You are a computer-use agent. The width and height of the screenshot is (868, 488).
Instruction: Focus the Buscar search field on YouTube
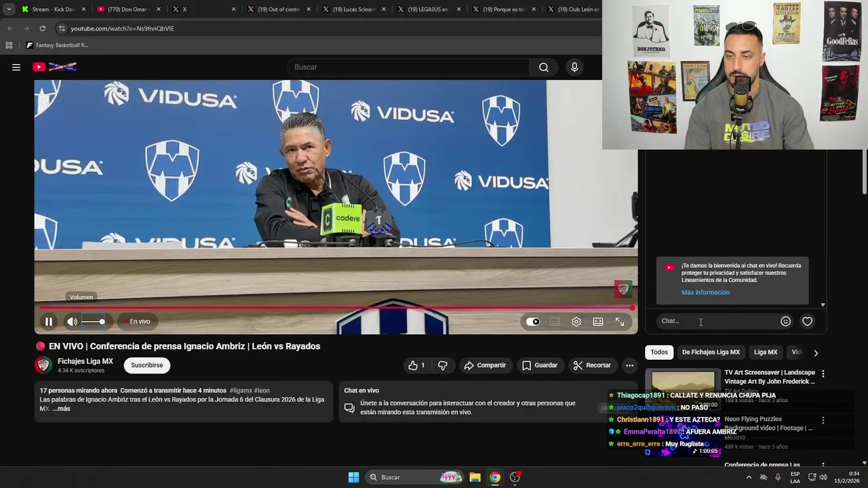tap(409, 67)
